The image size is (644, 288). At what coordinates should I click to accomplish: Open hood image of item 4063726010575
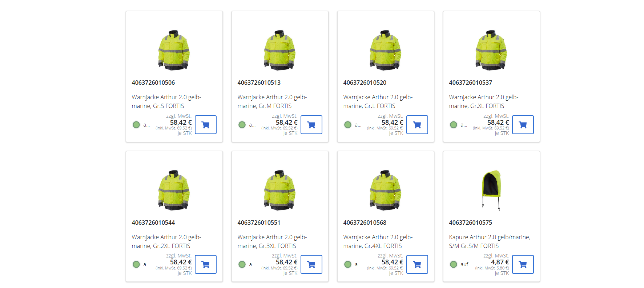pyautogui.click(x=491, y=190)
